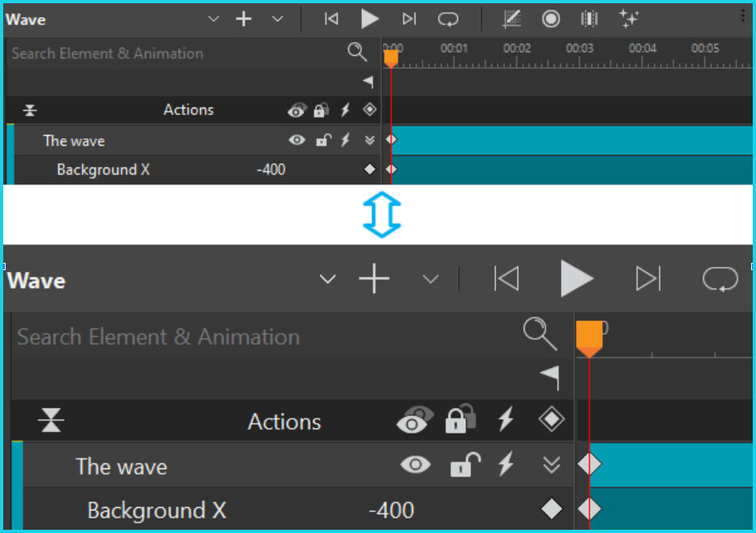This screenshot has height=533, width=756.
Task: Click the flag marker icon in the enlarged timeline
Action: [550, 378]
